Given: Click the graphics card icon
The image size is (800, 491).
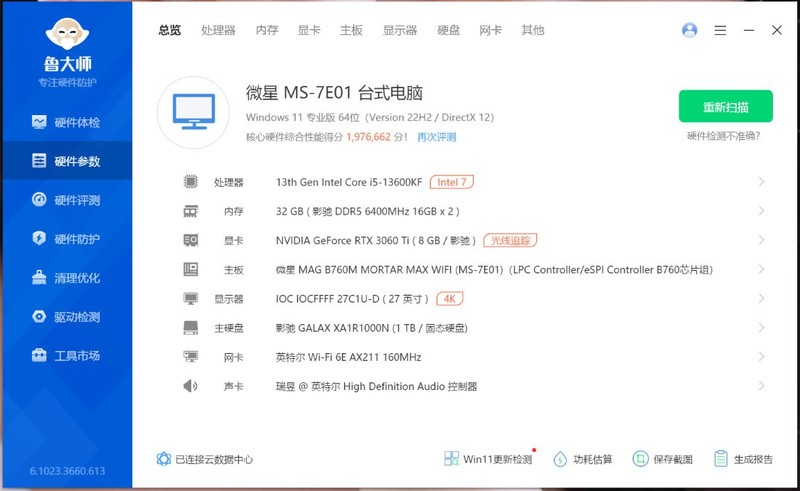Looking at the screenshot, I should pos(190,240).
